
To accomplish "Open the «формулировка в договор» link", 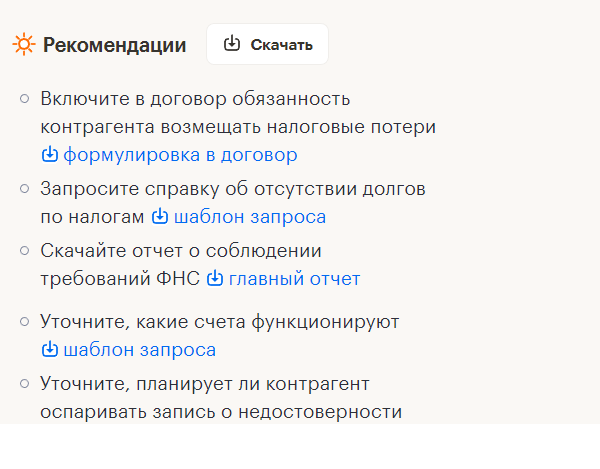I will [x=180, y=155].
